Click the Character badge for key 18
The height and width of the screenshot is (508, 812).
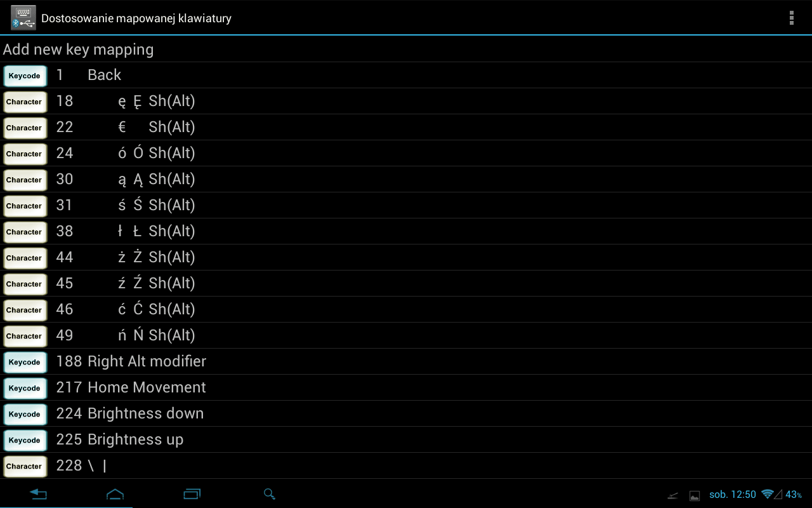click(x=25, y=102)
